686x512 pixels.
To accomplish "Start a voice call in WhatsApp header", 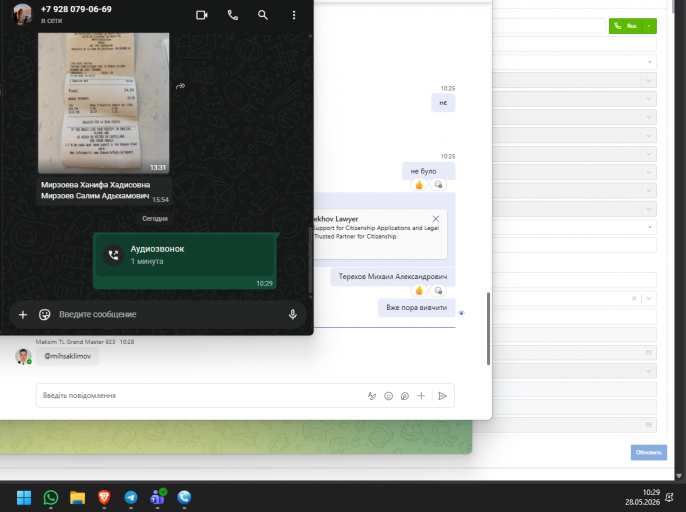I will (x=233, y=15).
